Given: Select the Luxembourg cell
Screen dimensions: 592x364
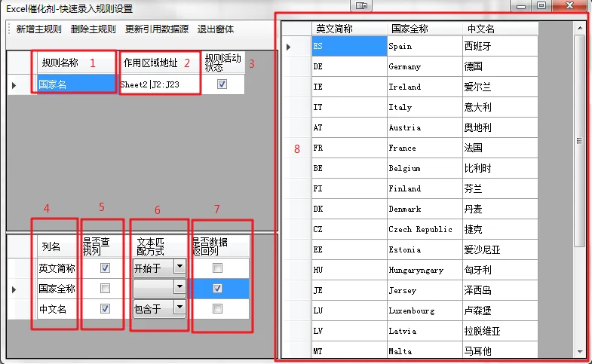Looking at the screenshot, I should point(425,310).
